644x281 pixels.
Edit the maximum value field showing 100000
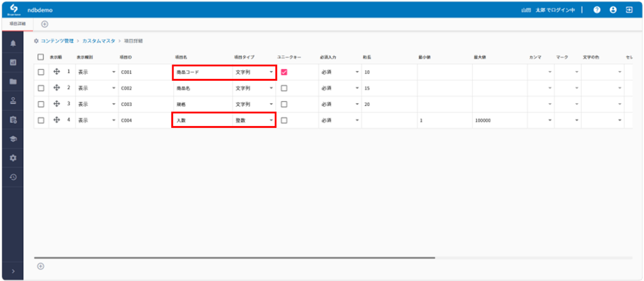(500, 120)
